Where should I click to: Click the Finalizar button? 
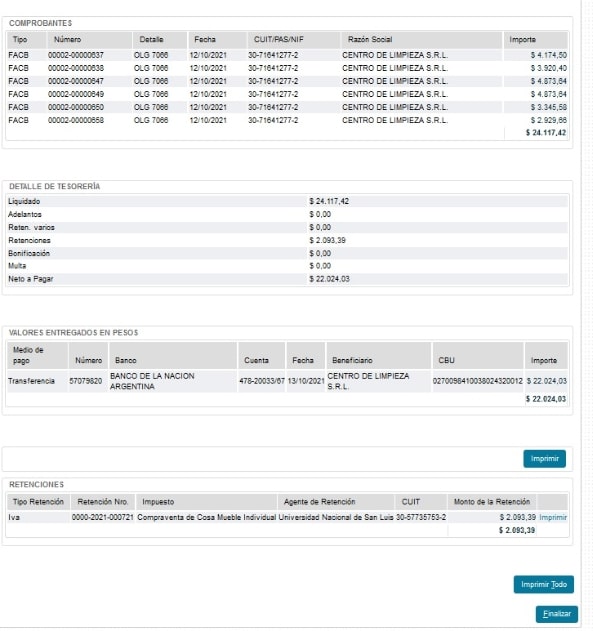click(557, 614)
